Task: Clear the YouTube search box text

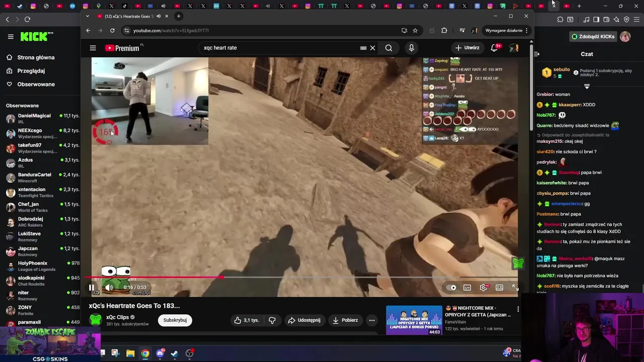Action: point(373,48)
